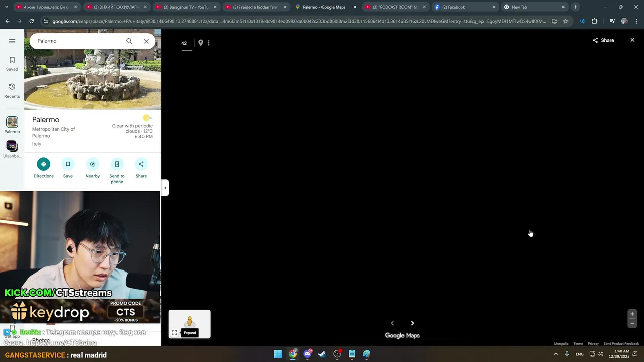The image size is (644, 362).
Task: Click the browser back arrow
Action: click(8, 21)
